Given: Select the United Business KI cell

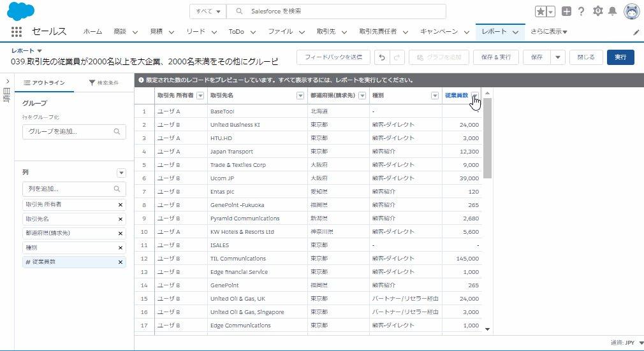Looking at the screenshot, I should pos(258,125).
